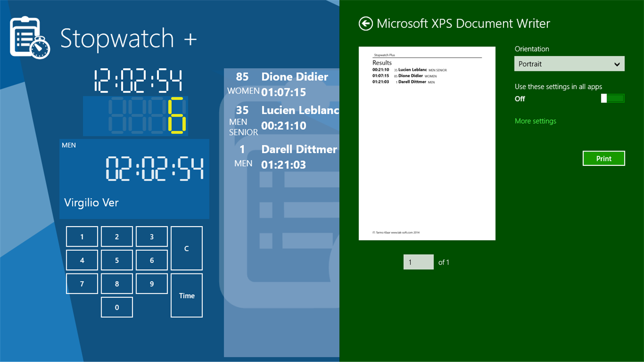Tap keypad digit 5
Screen dimensions: 644x362
point(117,260)
